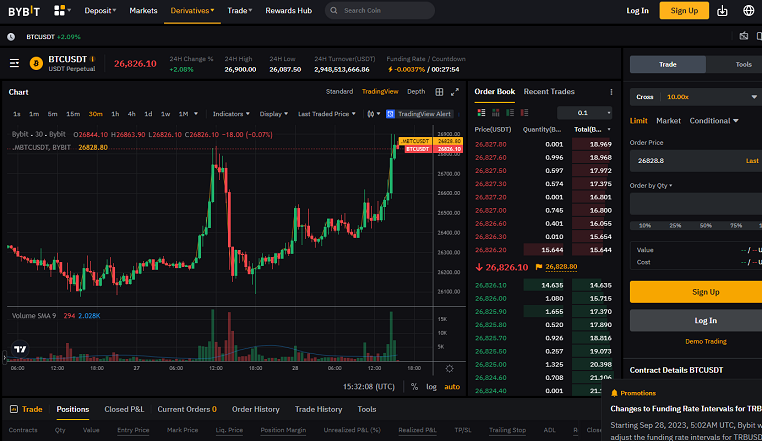Screen dimensions: 762x441
Task: Open the apps grid menu icon
Action: click(59, 10)
